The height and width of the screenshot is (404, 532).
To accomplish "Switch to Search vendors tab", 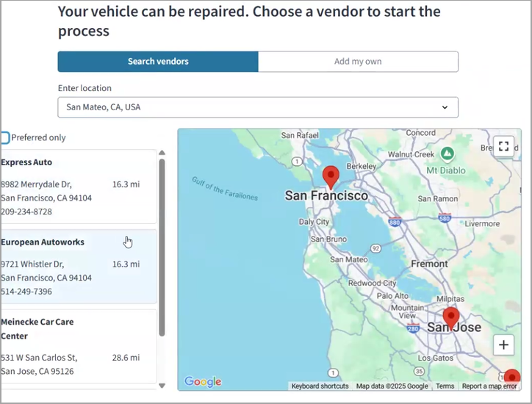I will [158, 62].
